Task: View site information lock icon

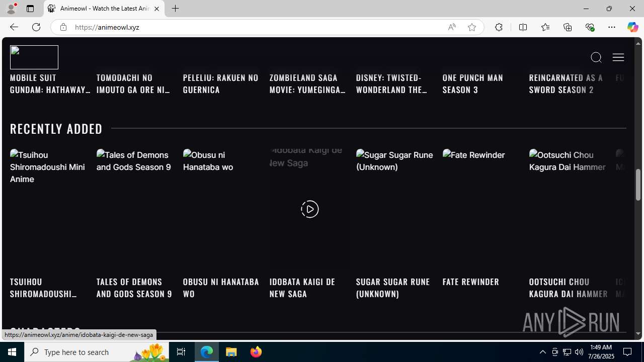Action: click(63, 27)
